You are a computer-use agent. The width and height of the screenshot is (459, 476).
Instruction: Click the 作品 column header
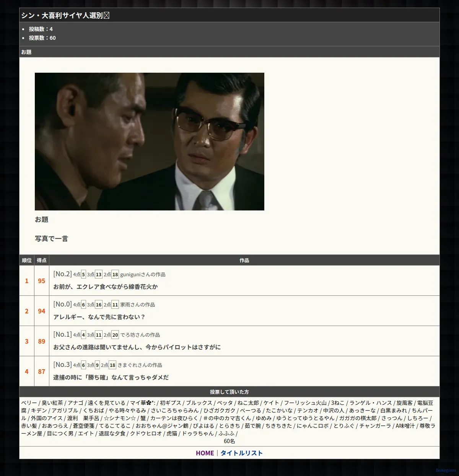(244, 260)
